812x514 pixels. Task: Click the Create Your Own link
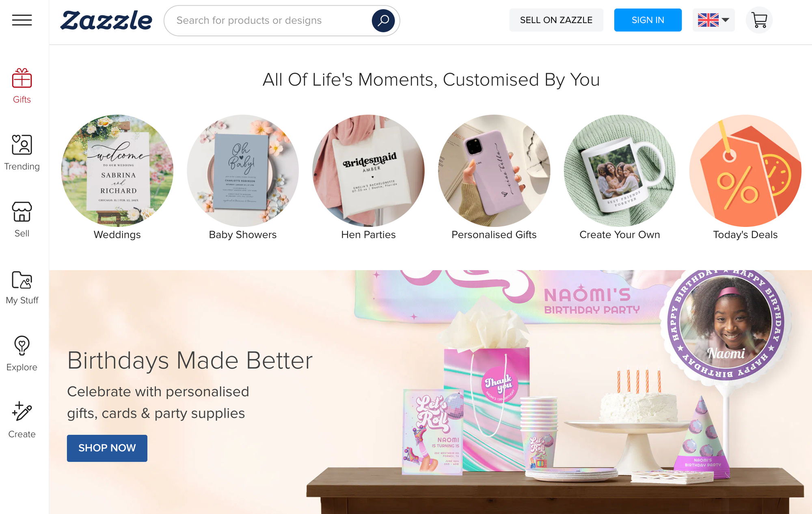620,235
